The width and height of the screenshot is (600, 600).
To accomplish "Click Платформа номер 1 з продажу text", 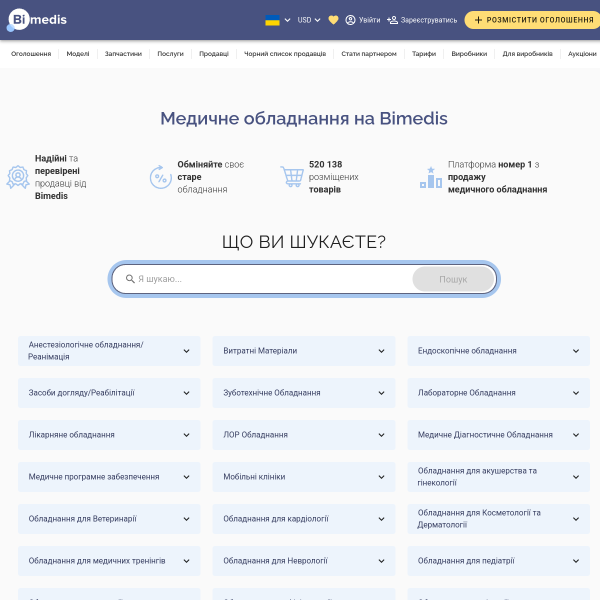I will 497,177.
